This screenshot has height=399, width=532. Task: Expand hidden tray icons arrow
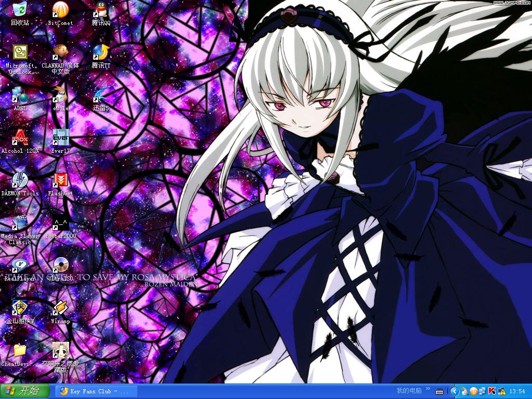[454, 392]
